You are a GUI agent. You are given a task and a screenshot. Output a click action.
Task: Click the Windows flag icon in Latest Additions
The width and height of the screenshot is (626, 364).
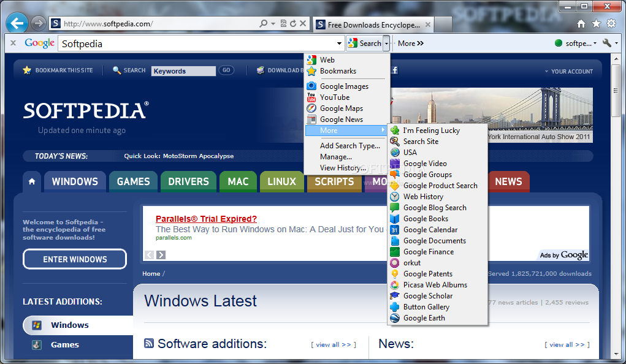37,325
